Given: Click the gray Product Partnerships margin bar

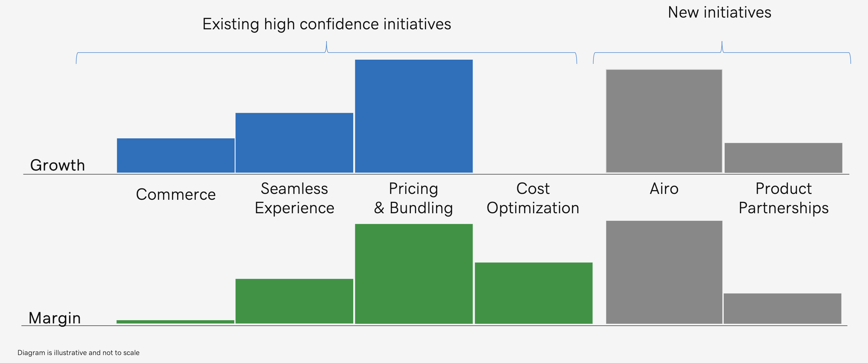Looking at the screenshot, I should 782,308.
